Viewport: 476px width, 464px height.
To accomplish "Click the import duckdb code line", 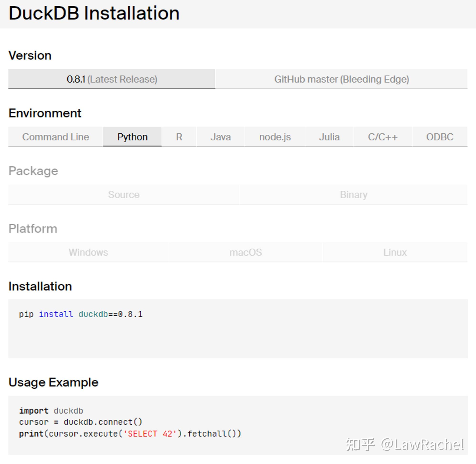I will click(51, 411).
